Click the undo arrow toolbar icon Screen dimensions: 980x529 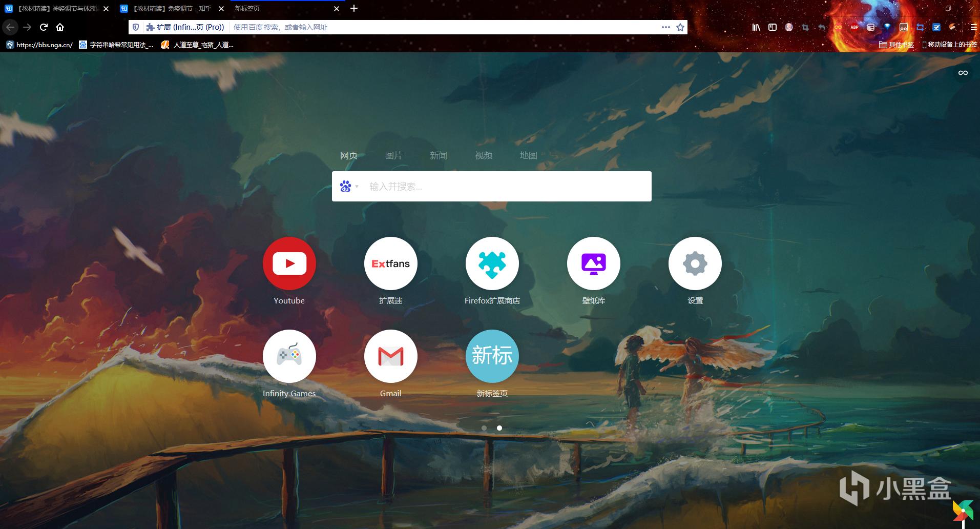[x=822, y=27]
